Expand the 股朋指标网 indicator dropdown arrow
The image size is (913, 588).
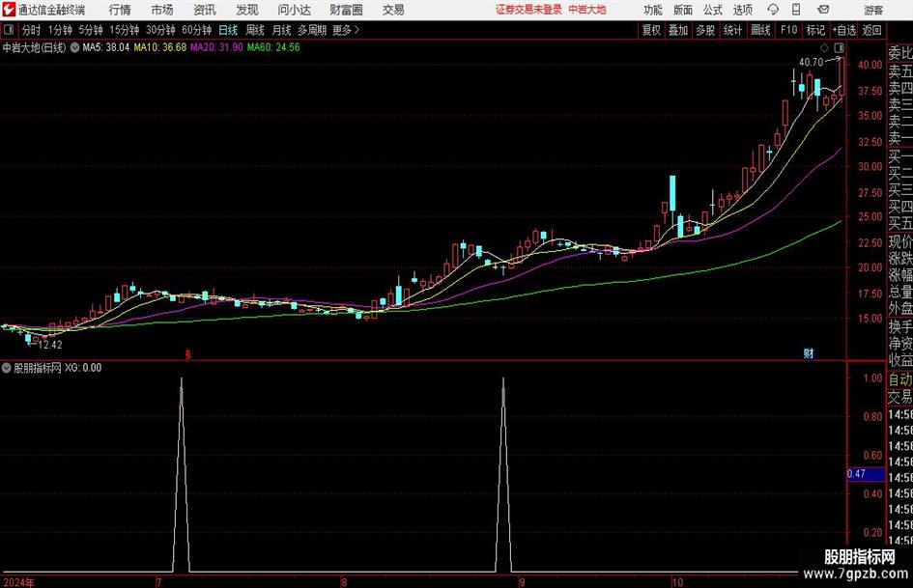click(7, 368)
